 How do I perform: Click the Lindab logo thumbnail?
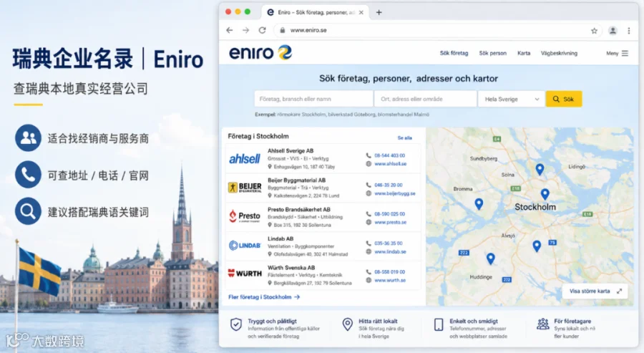(x=245, y=246)
